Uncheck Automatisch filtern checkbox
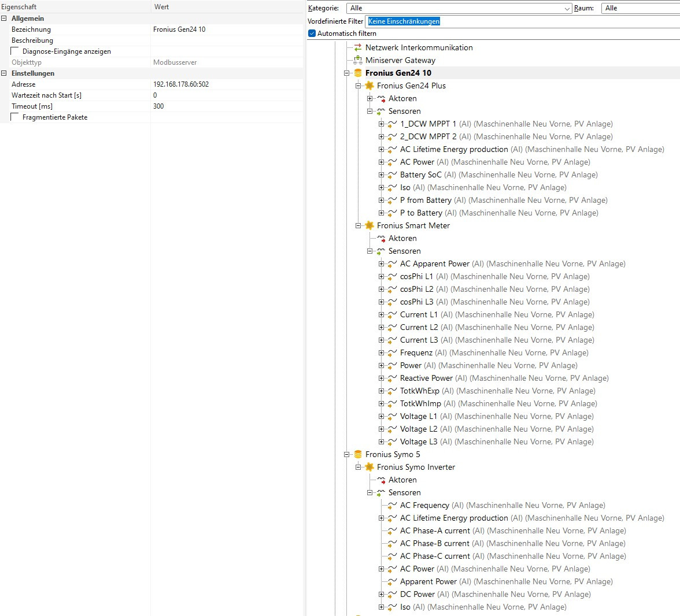 pos(312,34)
